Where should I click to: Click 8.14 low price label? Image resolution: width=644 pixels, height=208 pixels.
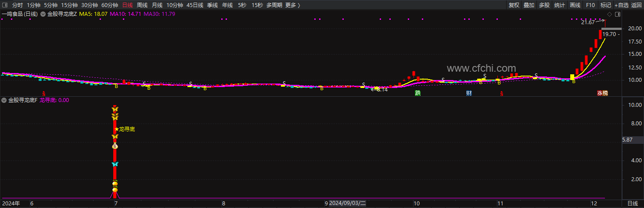point(382,90)
